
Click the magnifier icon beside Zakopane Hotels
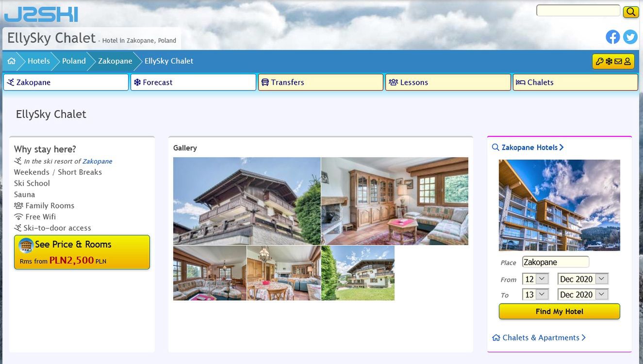pos(495,148)
